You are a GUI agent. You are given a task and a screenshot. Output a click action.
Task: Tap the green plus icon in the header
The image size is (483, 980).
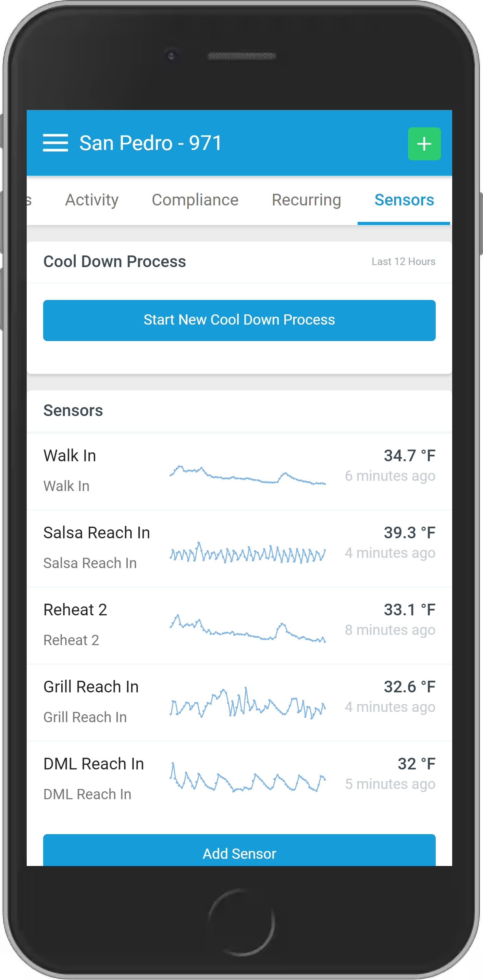424,143
